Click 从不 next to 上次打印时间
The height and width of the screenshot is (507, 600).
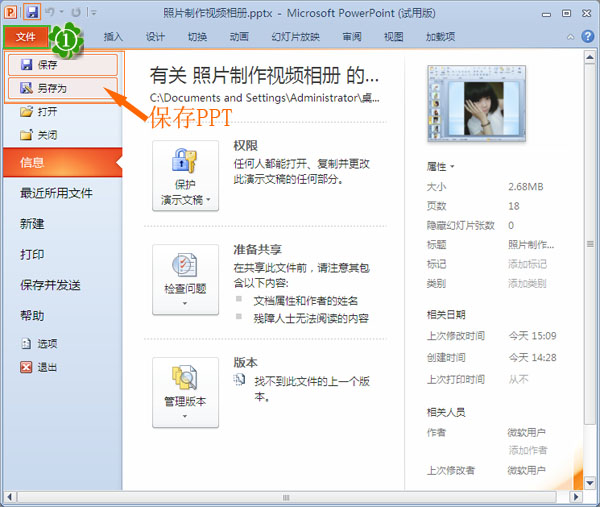(518, 380)
